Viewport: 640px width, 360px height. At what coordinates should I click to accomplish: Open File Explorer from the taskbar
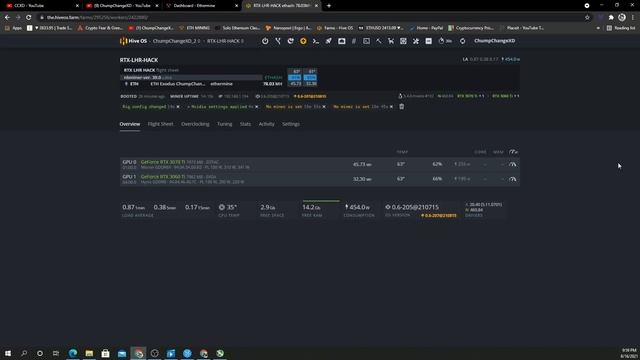[x=89, y=353]
